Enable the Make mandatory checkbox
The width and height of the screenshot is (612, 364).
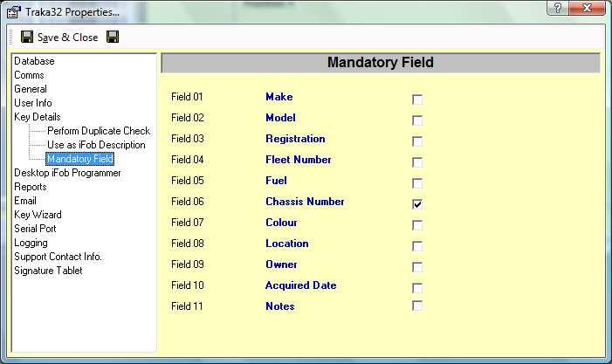417,100
